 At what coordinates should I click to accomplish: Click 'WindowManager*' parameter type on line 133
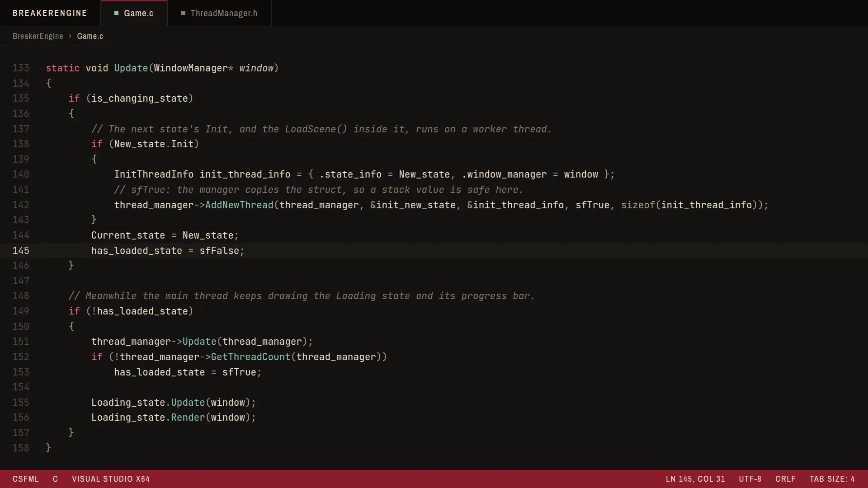[193, 68]
